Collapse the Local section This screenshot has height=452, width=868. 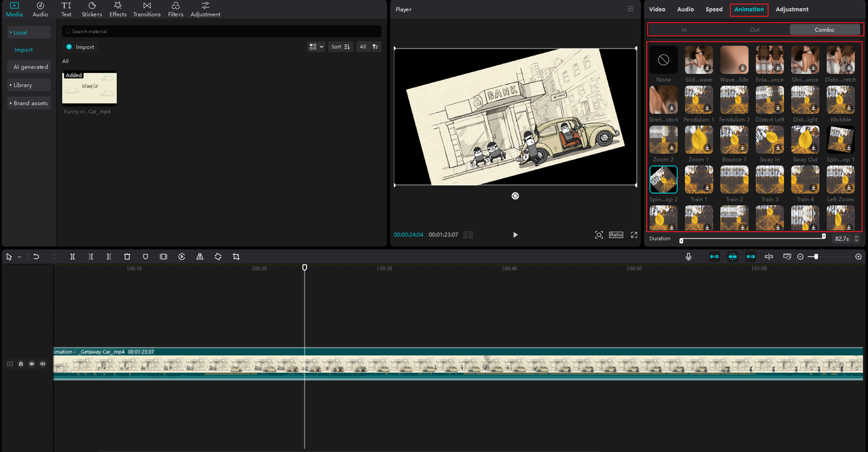29,33
